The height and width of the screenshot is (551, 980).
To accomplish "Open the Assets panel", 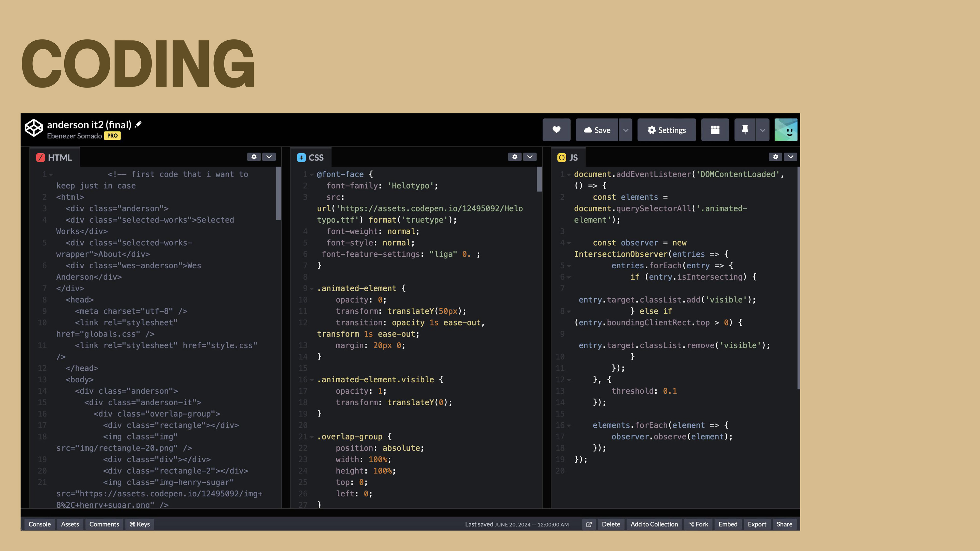I will tap(70, 524).
